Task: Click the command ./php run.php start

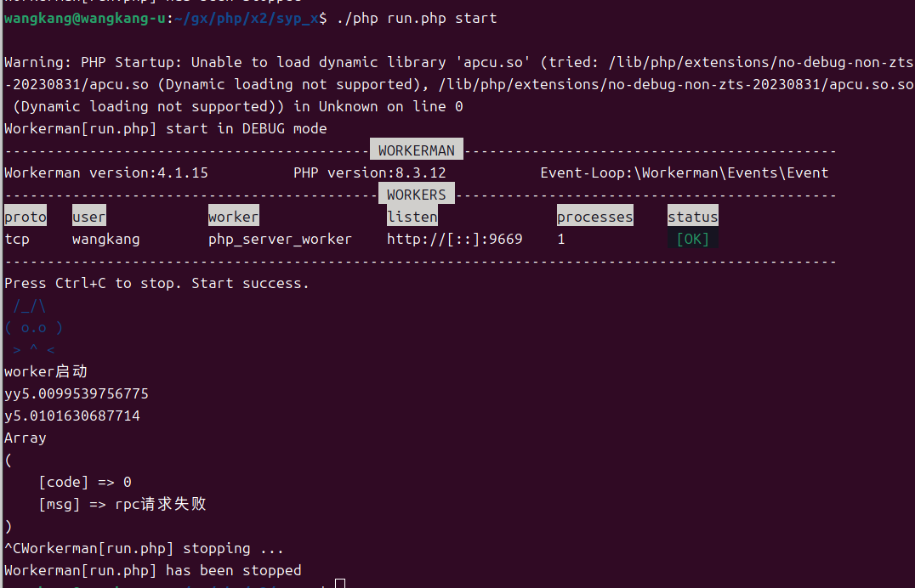Action: click(x=417, y=18)
